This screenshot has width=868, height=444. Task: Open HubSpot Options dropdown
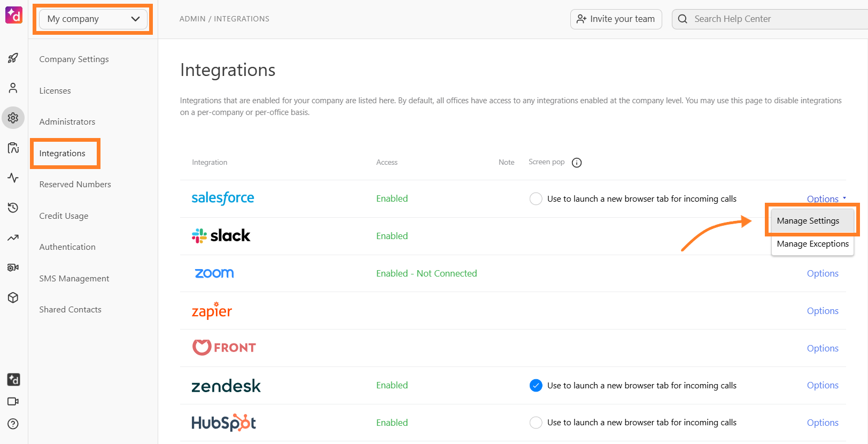point(823,423)
